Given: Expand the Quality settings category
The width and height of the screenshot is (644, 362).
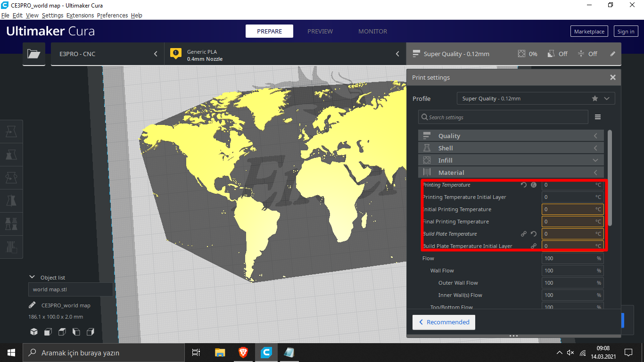Looking at the screenshot, I should (x=511, y=136).
